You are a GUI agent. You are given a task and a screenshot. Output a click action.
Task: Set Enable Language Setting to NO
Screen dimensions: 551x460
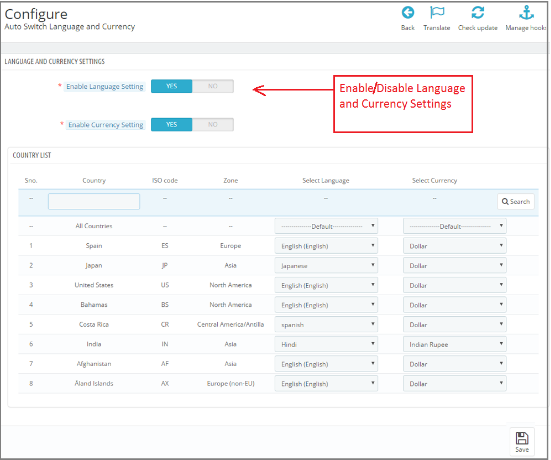213,86
